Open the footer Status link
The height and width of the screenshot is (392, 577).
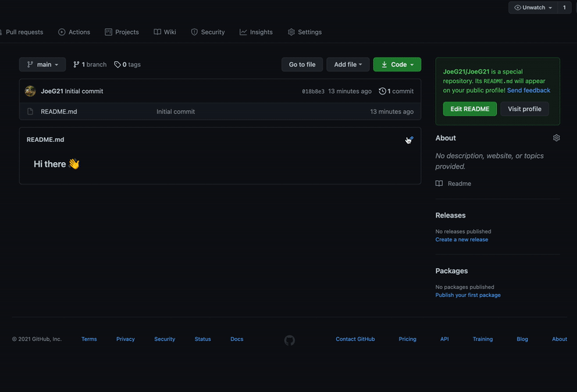click(x=203, y=339)
